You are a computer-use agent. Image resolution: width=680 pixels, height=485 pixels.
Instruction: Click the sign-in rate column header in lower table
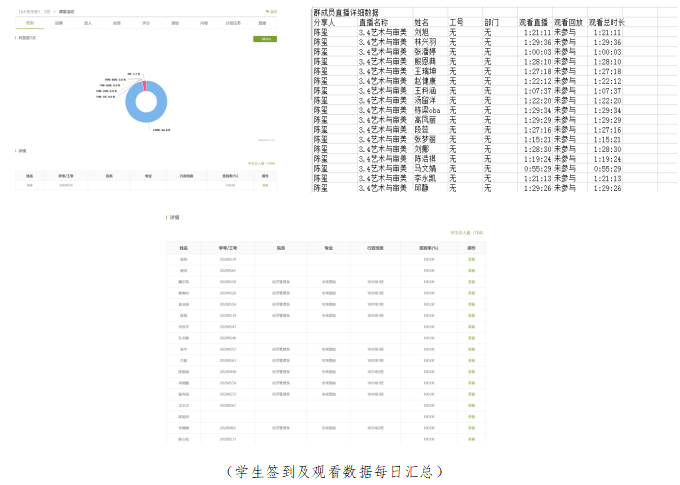click(429, 247)
